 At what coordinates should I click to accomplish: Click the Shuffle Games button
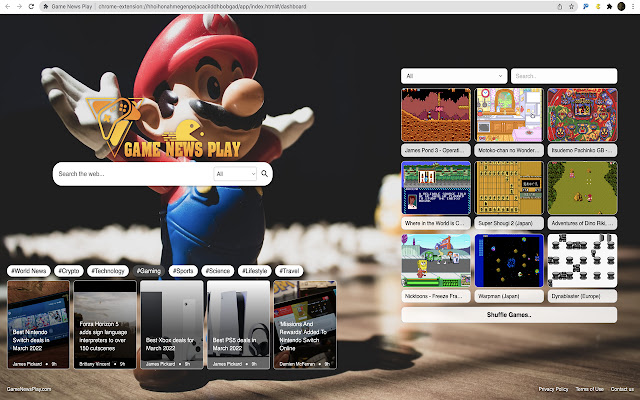tap(509, 315)
